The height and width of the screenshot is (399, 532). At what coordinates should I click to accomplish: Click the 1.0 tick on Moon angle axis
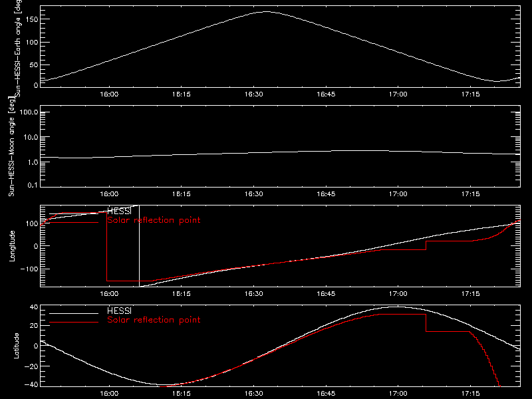coord(32,162)
